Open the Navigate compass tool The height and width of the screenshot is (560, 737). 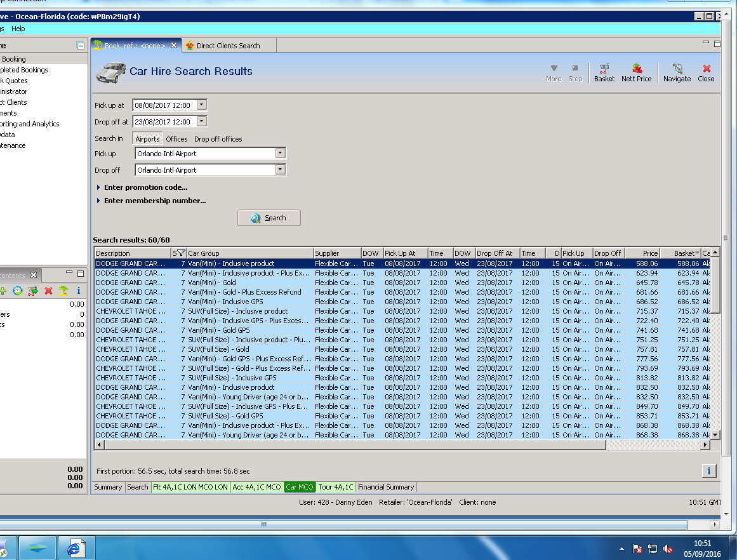click(x=677, y=72)
